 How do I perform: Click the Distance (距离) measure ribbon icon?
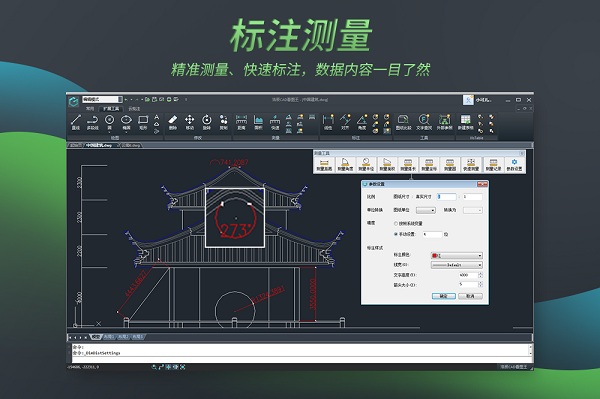pos(241,122)
